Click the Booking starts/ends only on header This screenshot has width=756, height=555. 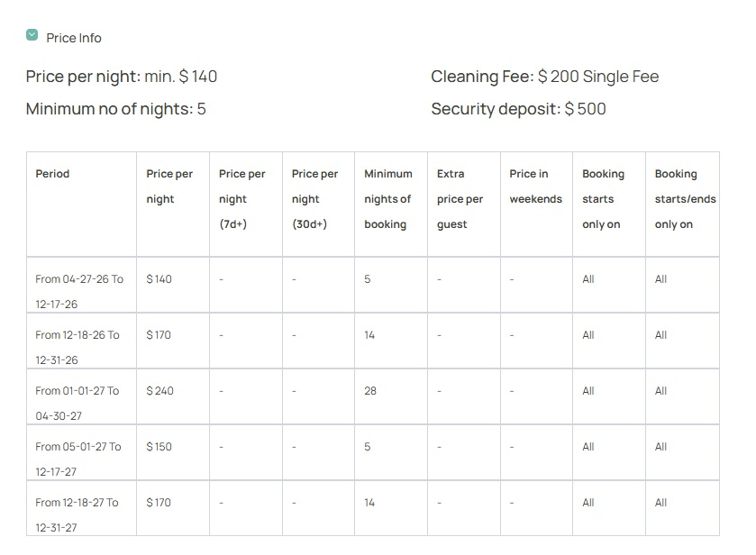(x=682, y=205)
